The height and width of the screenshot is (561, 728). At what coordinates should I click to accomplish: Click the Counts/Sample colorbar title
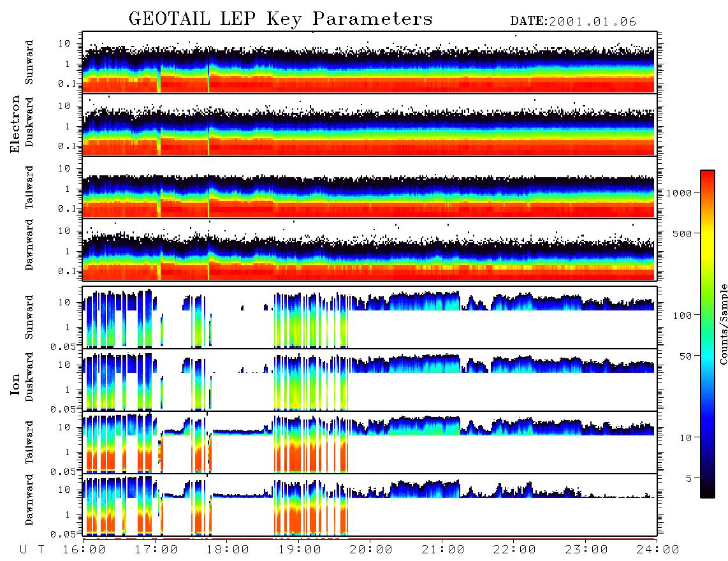[723, 324]
